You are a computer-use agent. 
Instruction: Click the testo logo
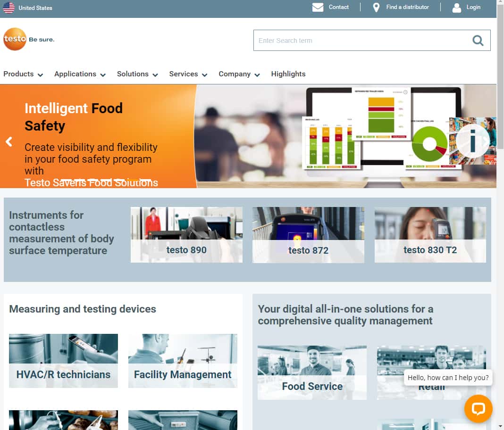(x=15, y=39)
